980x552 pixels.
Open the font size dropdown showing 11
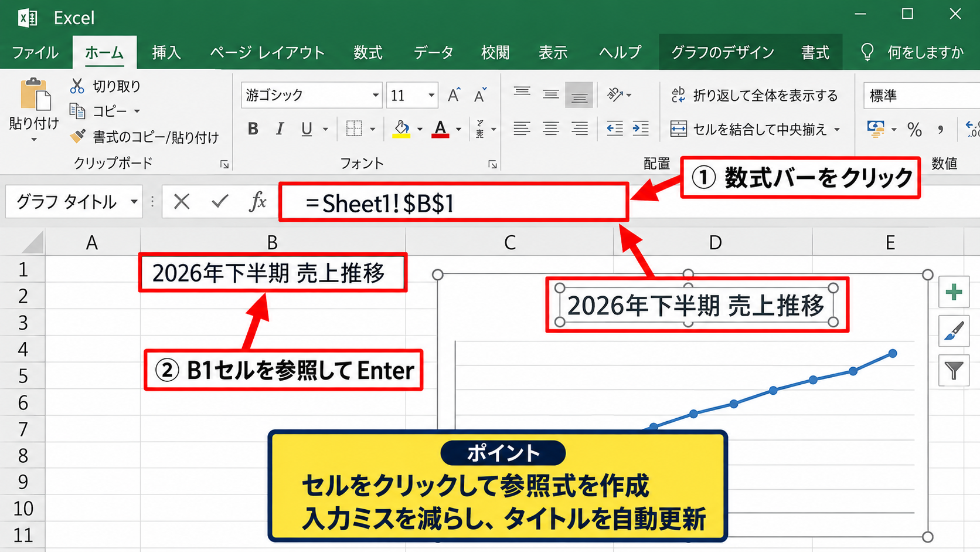click(431, 95)
